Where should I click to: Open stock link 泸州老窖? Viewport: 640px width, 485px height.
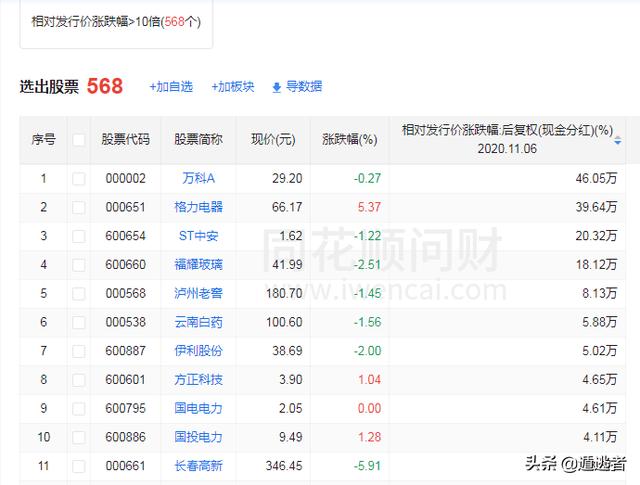coord(198,293)
